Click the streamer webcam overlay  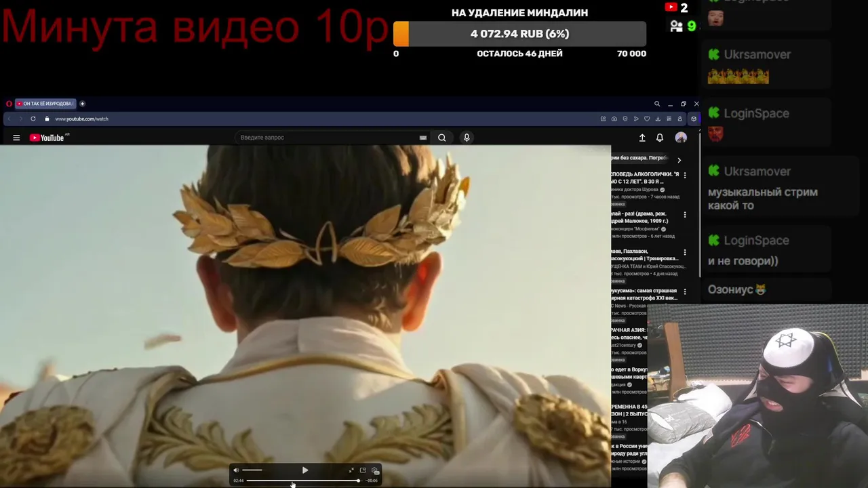tap(757, 396)
